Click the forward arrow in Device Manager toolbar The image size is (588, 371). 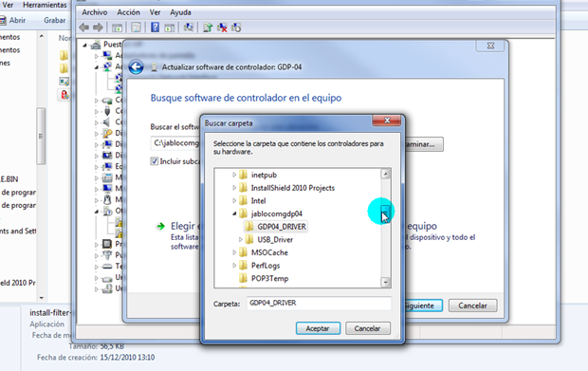point(98,28)
